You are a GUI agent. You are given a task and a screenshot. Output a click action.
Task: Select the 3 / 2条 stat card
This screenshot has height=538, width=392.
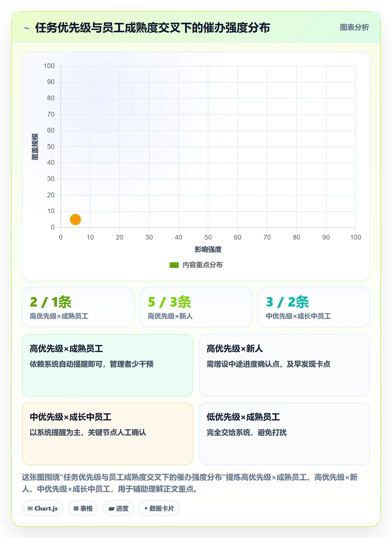(x=314, y=307)
